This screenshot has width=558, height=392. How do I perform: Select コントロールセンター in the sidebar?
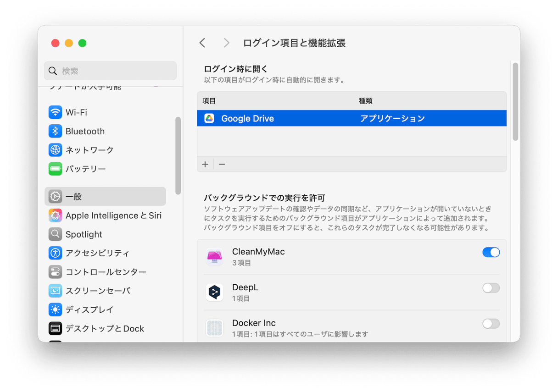coord(106,272)
